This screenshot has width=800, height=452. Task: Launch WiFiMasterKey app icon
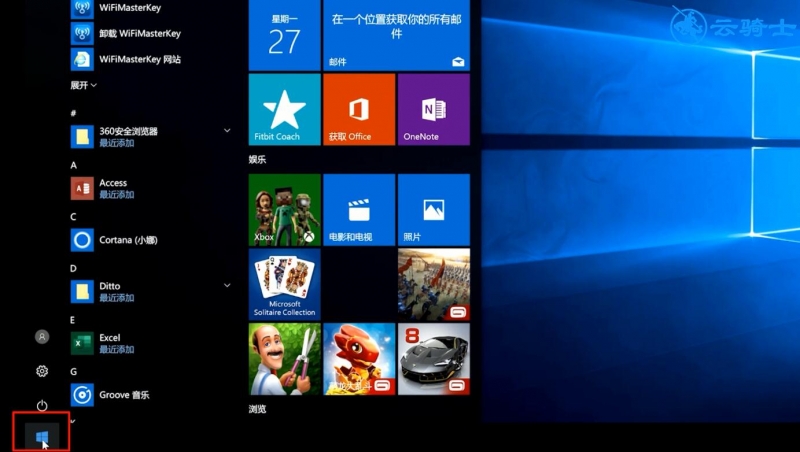(82, 8)
